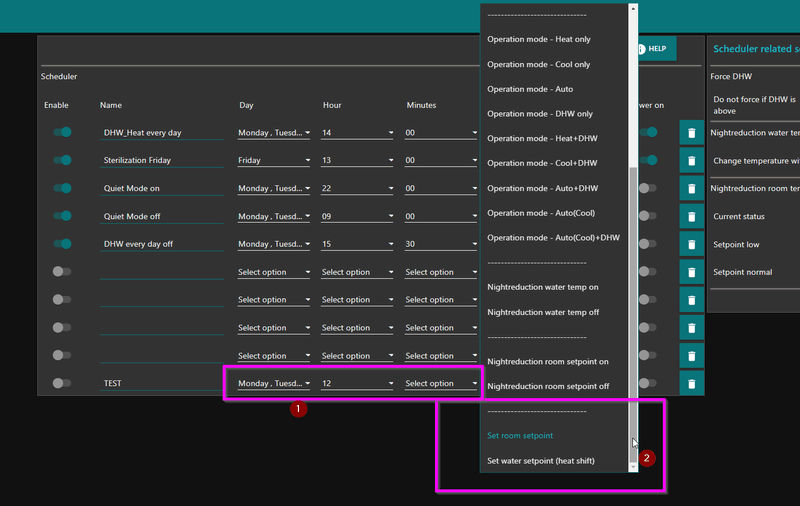The width and height of the screenshot is (800, 506).
Task: Remove the Quiet Mode off schedule entry
Action: [691, 217]
